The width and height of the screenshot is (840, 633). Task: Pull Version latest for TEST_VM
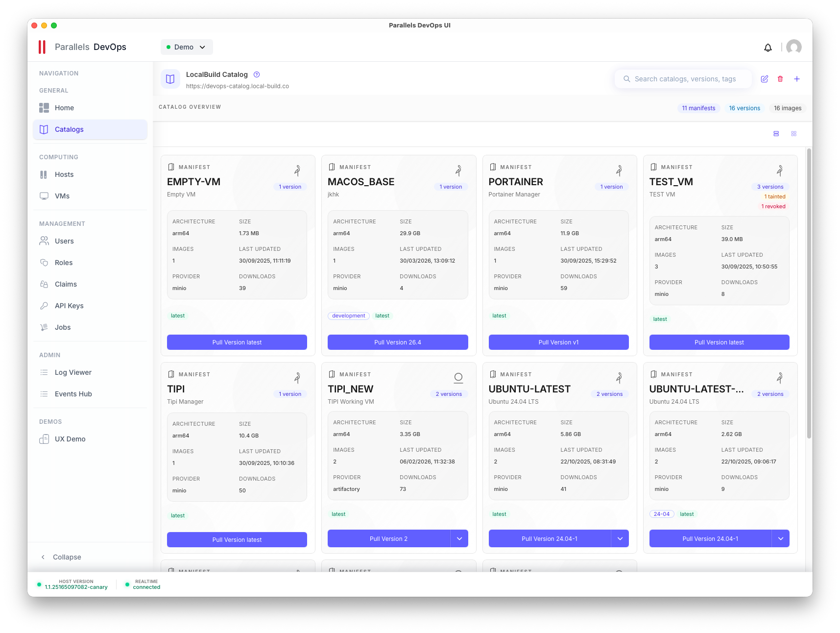tap(719, 342)
